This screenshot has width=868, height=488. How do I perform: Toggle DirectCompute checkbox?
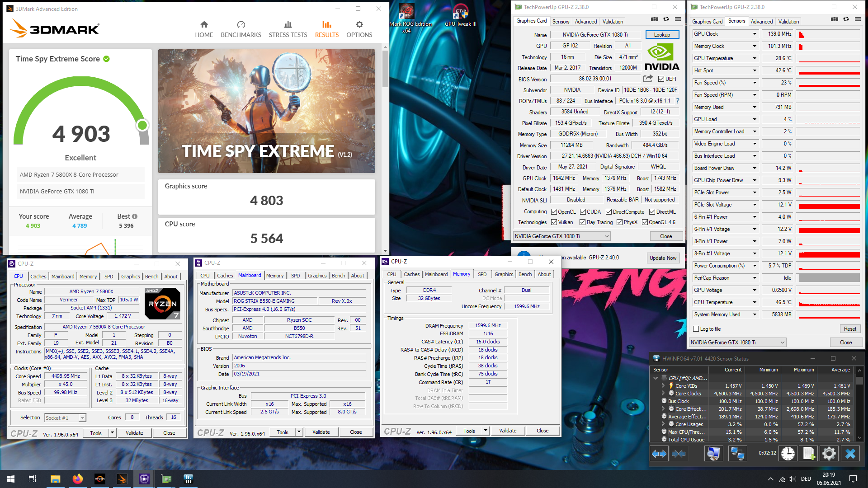609,211
